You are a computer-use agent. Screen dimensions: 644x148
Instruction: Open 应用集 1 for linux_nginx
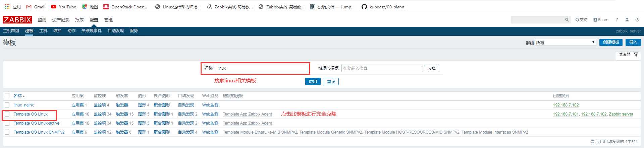77,105
